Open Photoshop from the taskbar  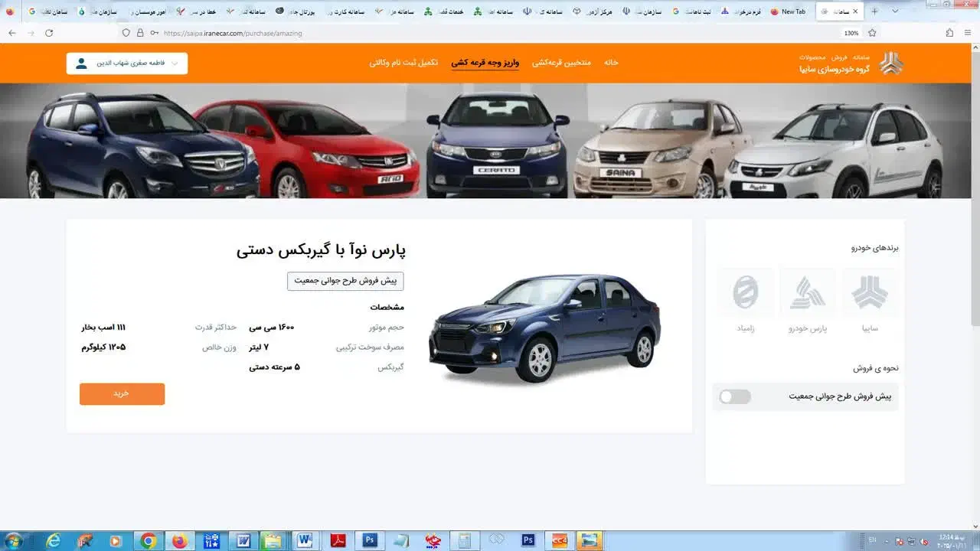pyautogui.click(x=369, y=541)
